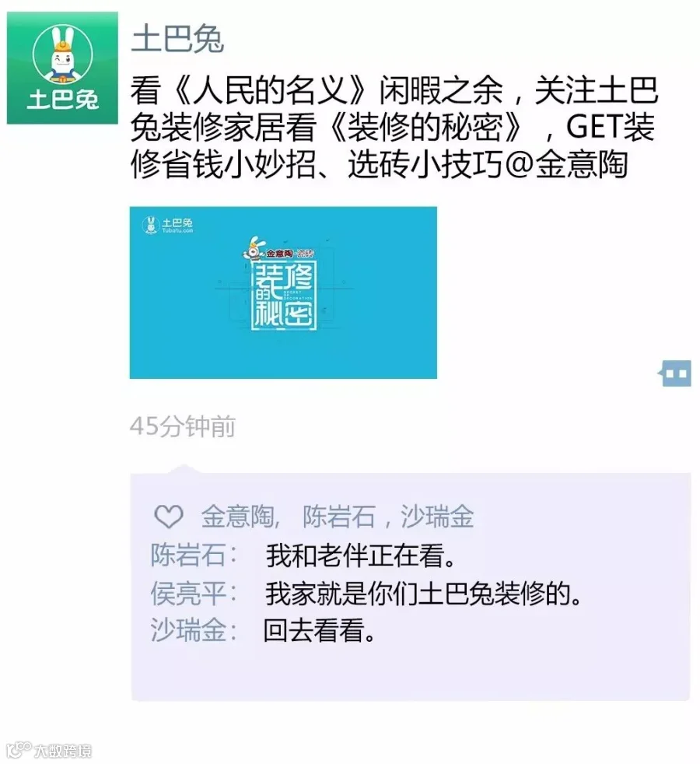Screen dimensions: 700x764
Task: Open 金意陶 in the likes list
Action: coord(238,517)
